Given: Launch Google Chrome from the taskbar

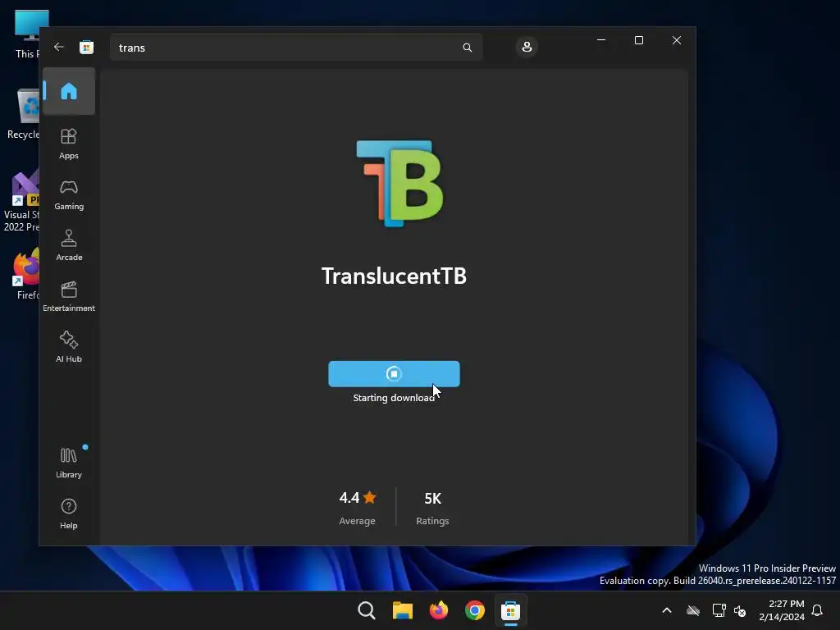Looking at the screenshot, I should (x=475, y=610).
